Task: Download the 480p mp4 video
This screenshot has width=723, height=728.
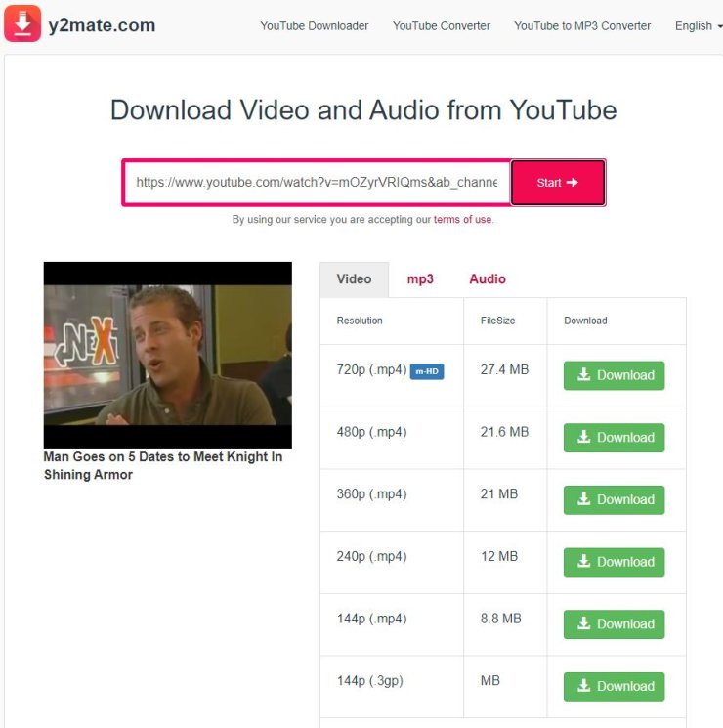Action: click(614, 438)
